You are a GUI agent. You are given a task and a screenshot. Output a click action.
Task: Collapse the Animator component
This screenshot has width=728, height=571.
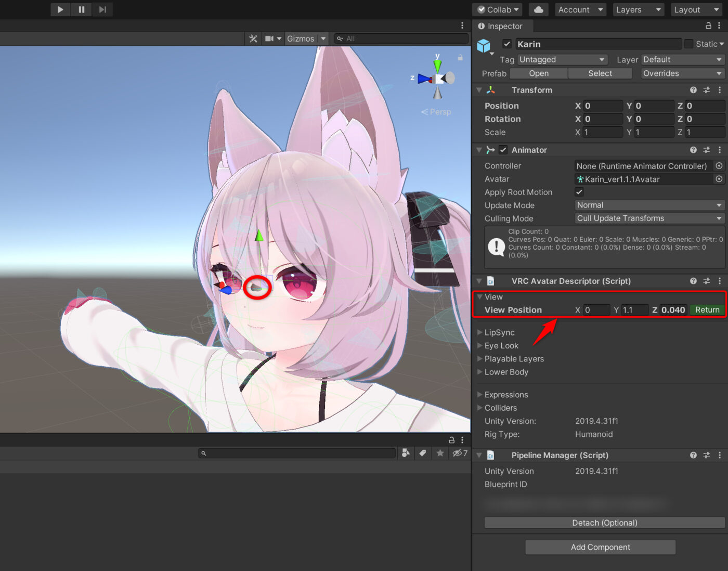[479, 150]
